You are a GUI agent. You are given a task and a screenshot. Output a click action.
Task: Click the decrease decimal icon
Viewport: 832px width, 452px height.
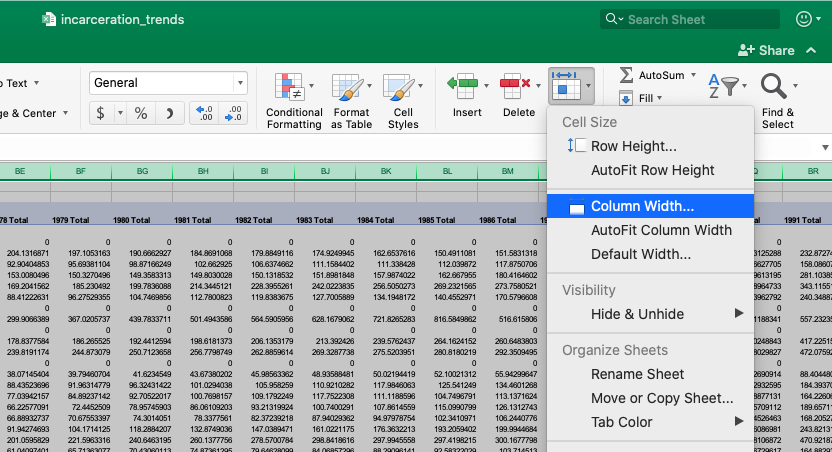233,113
